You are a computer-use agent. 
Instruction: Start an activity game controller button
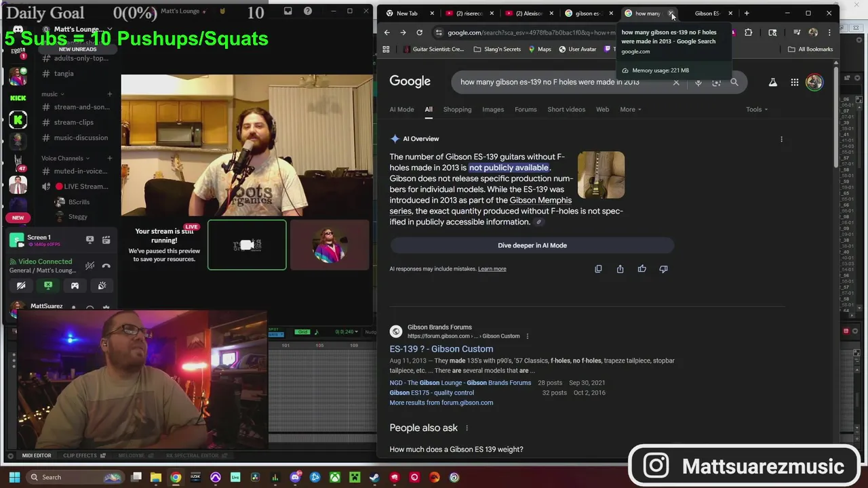tap(75, 285)
